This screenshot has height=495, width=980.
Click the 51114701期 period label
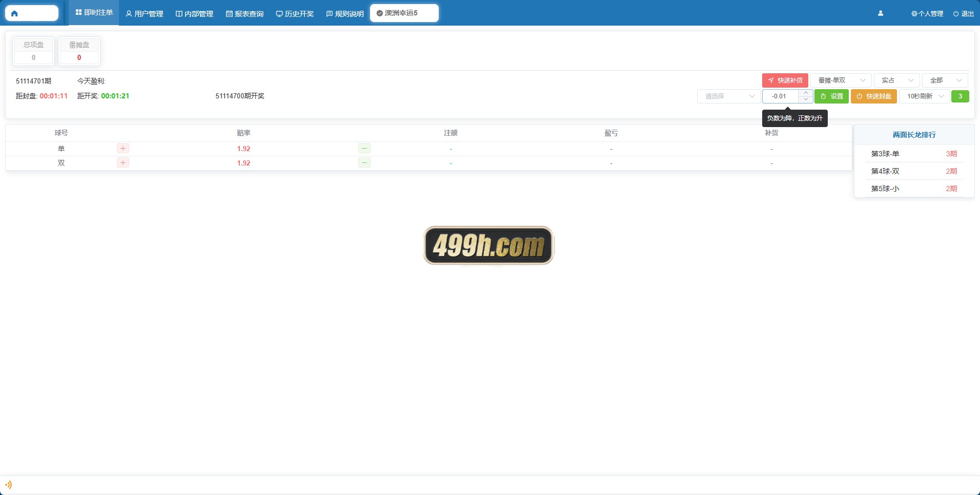click(x=33, y=81)
